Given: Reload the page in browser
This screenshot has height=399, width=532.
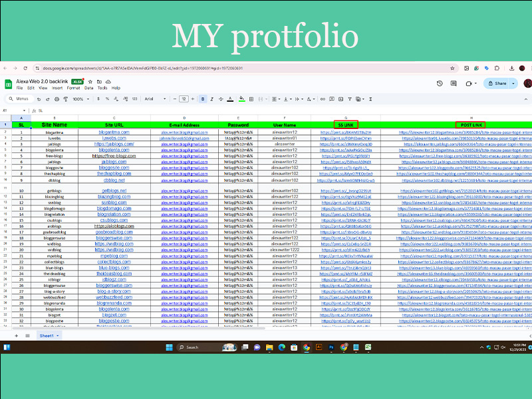Looking at the screenshot, I should (25, 68).
